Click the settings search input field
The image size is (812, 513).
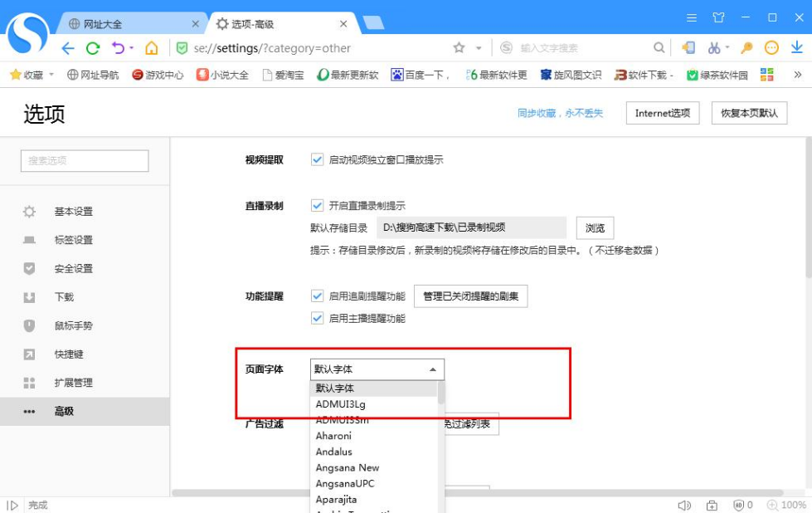84,160
